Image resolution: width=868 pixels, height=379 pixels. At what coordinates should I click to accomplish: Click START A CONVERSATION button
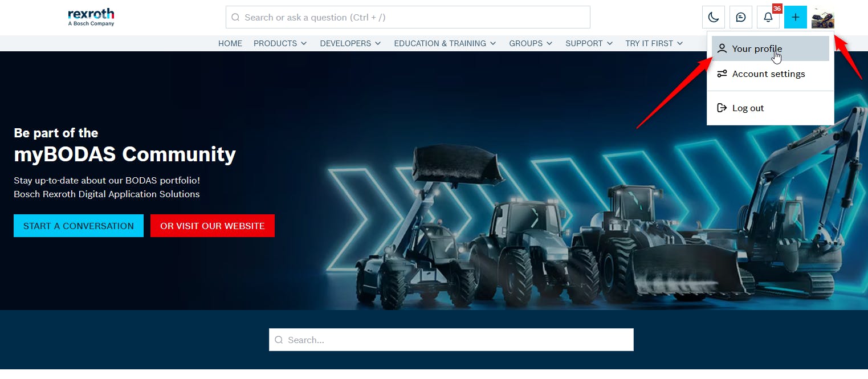pyautogui.click(x=79, y=226)
